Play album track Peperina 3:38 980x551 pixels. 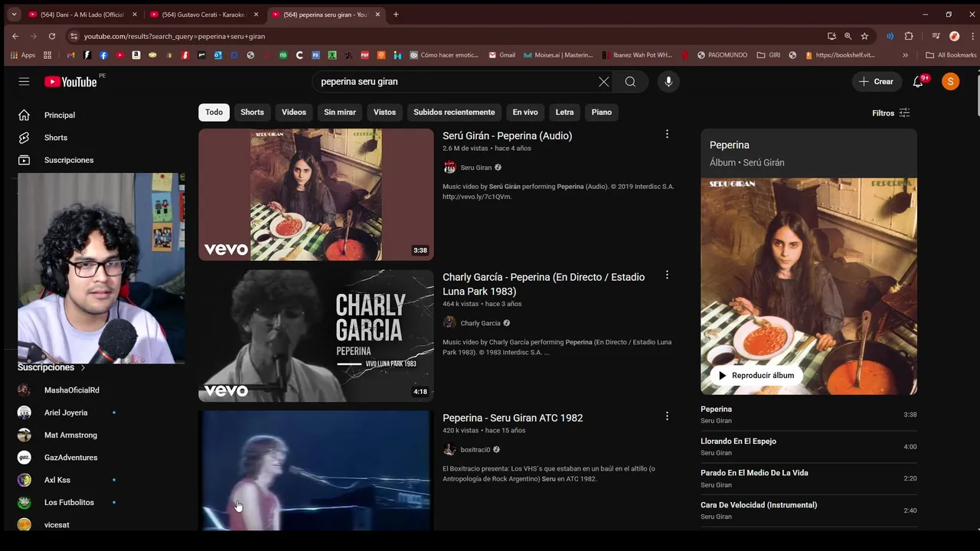pyautogui.click(x=808, y=415)
